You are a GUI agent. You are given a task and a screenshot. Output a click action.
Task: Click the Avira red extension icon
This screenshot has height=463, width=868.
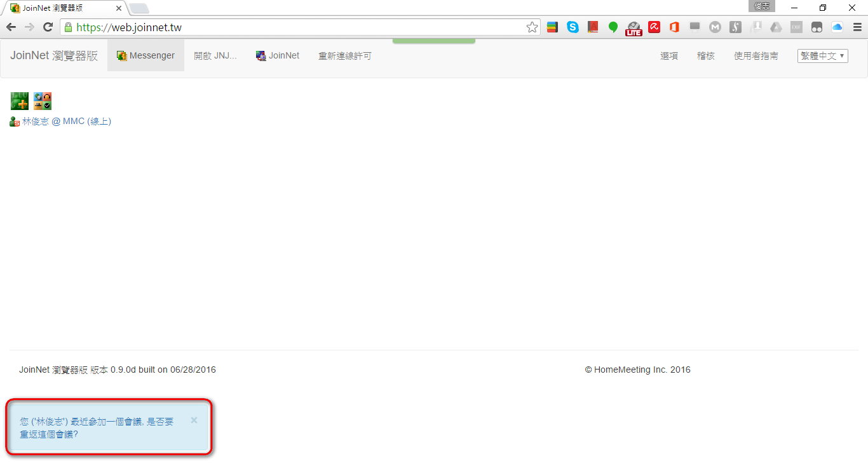(x=654, y=27)
